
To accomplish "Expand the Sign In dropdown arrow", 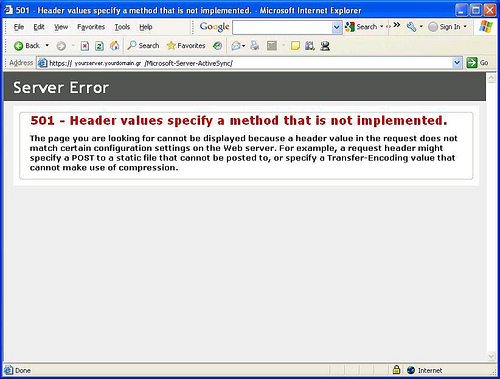I will click(465, 26).
